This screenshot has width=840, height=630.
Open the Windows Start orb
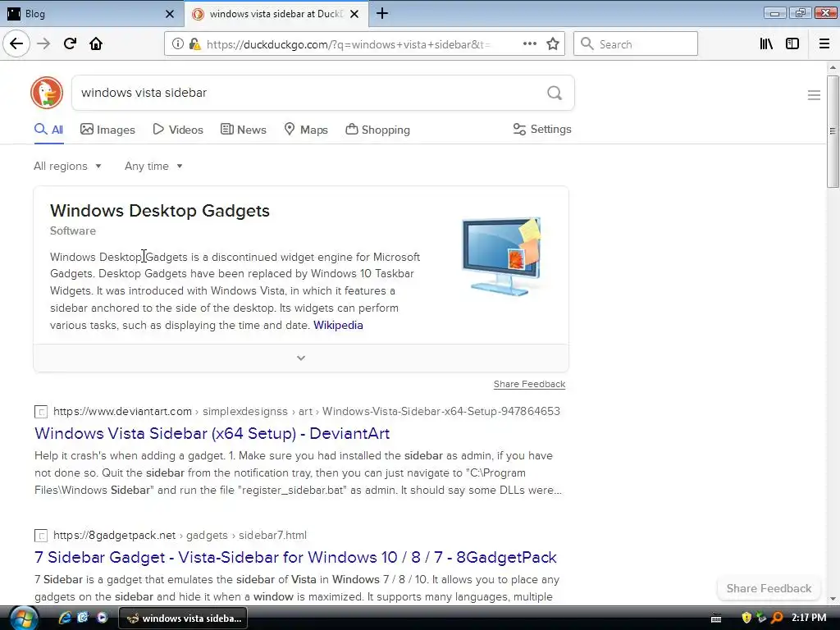coord(22,619)
